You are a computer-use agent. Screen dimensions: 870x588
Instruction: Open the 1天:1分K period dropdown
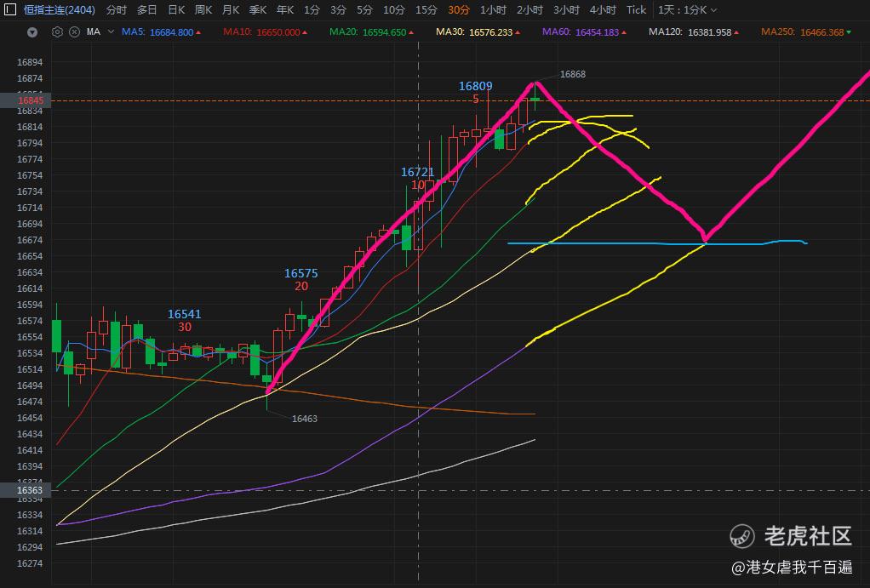tap(688, 10)
